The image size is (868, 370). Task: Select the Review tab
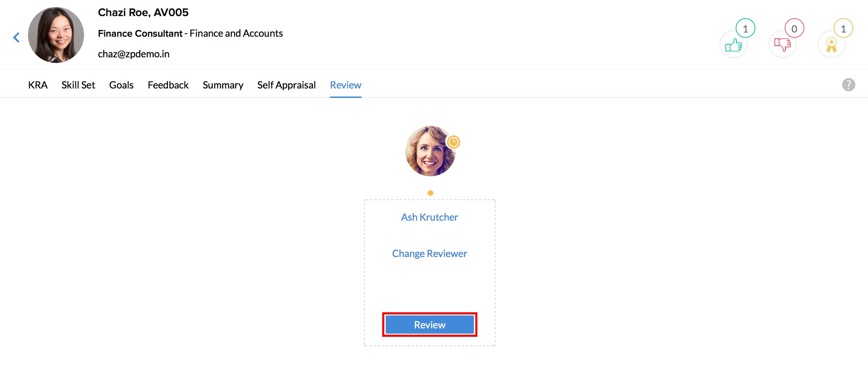coord(345,85)
